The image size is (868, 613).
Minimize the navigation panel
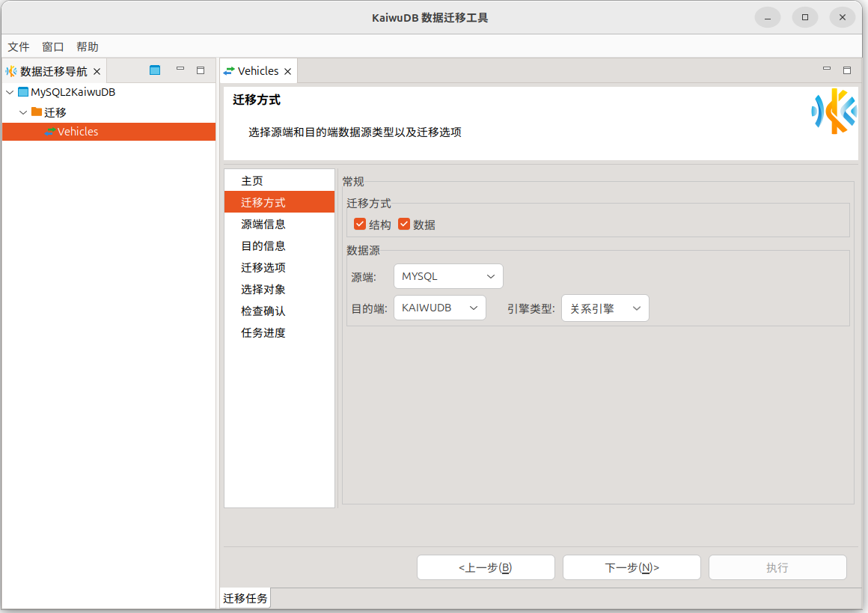coord(180,69)
